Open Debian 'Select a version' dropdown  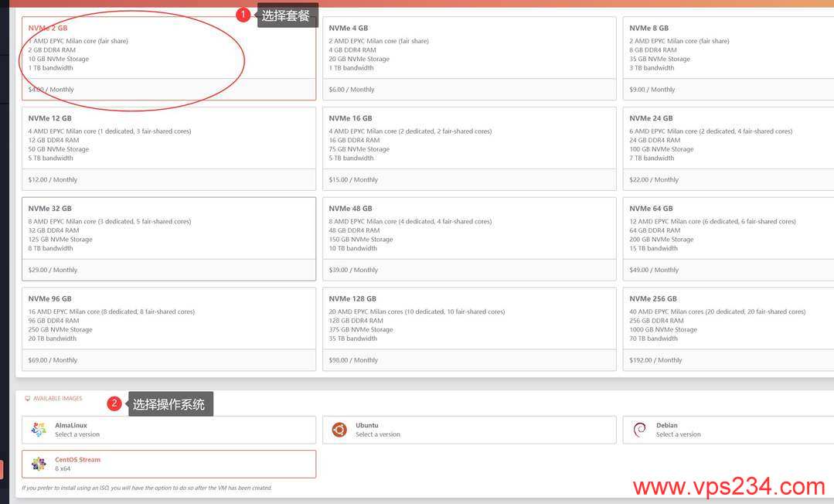tap(679, 434)
